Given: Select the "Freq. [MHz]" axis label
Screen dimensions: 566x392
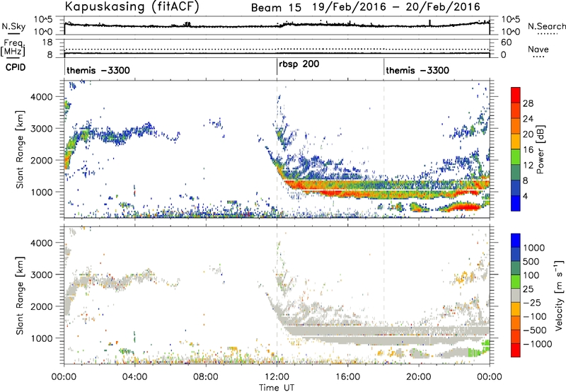Looking at the screenshot, I should pos(13,48).
